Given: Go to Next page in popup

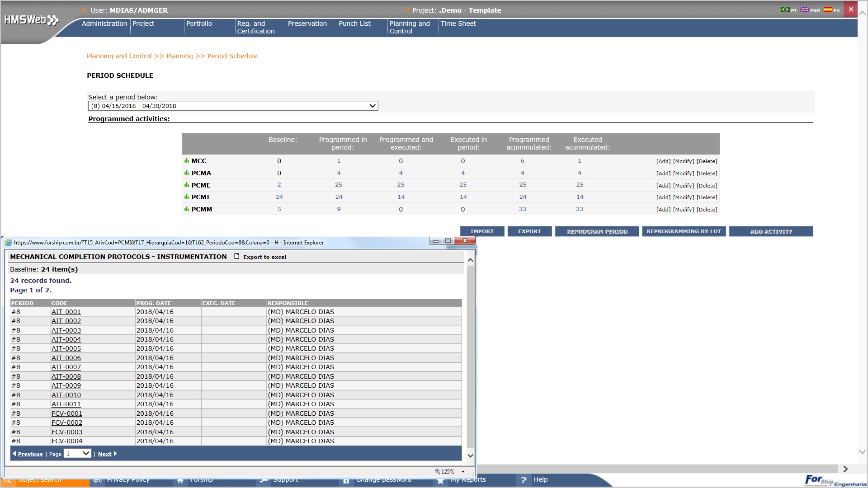Looking at the screenshot, I should pos(105,454).
